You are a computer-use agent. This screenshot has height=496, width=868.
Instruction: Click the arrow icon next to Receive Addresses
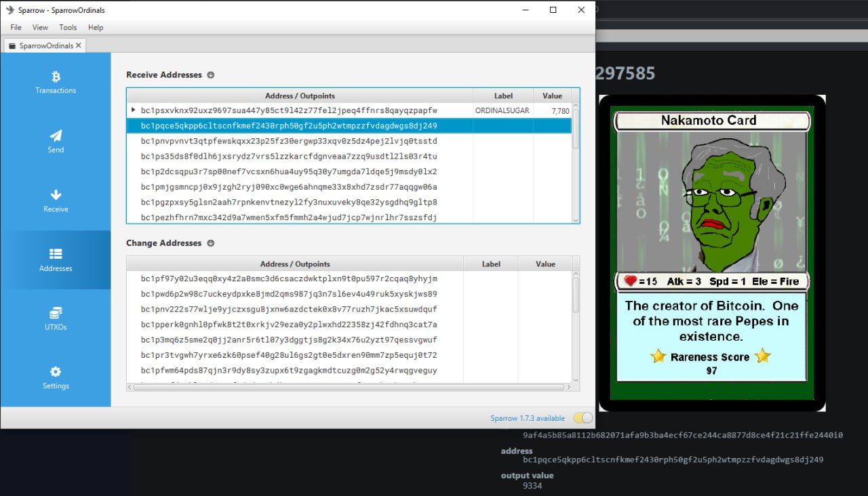coord(210,75)
